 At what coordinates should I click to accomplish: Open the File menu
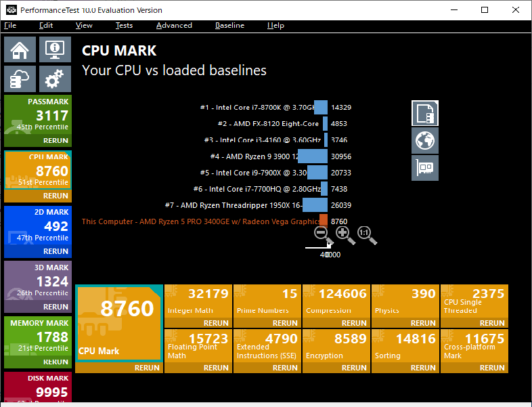tap(10, 26)
